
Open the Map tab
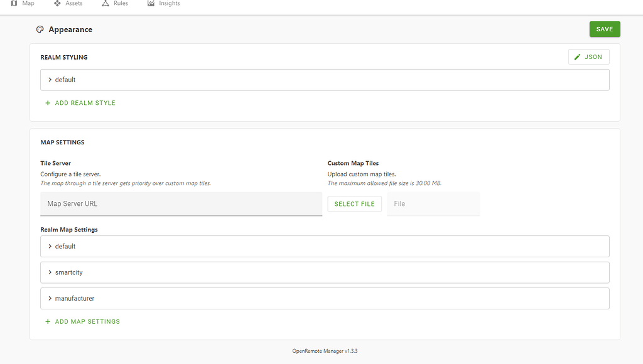coord(23,3)
